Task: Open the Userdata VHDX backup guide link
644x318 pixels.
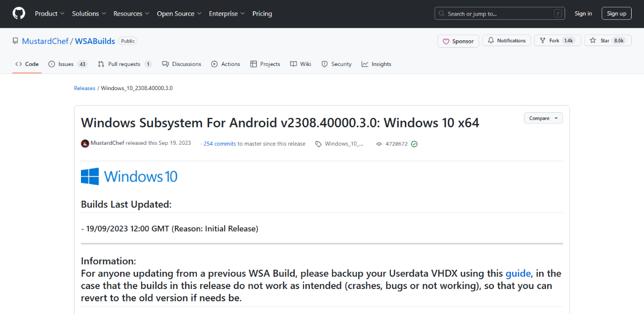Action: (x=518, y=273)
